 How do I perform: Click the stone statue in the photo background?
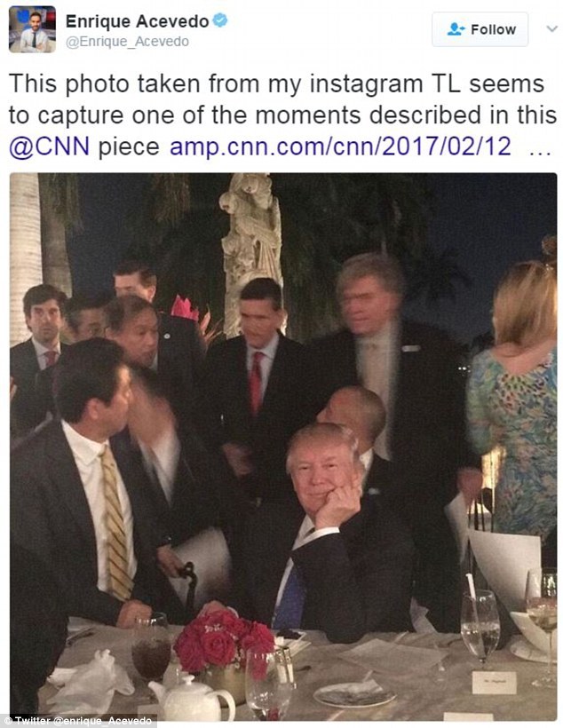(x=252, y=251)
